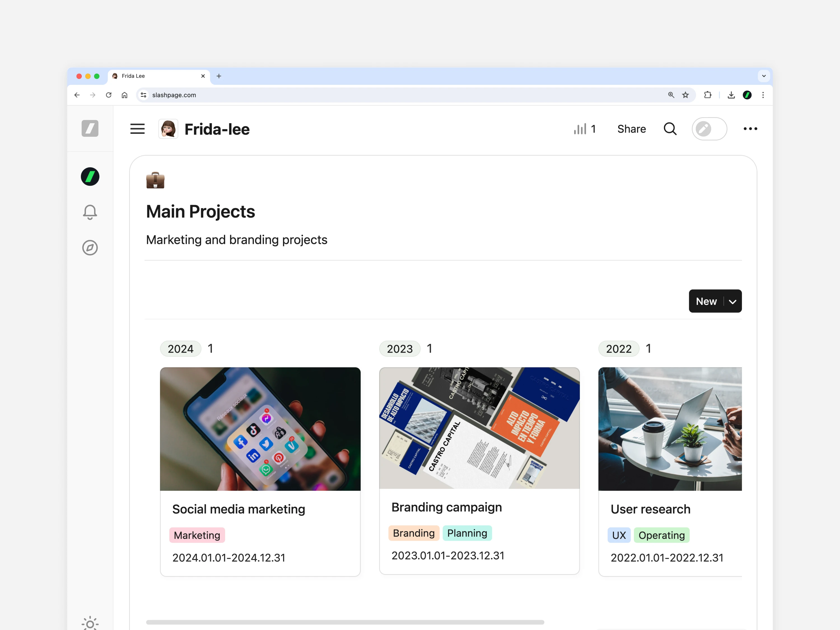The width and height of the screenshot is (840, 630).
Task: Open Chrome's three-dot menu
Action: pyautogui.click(x=762, y=95)
